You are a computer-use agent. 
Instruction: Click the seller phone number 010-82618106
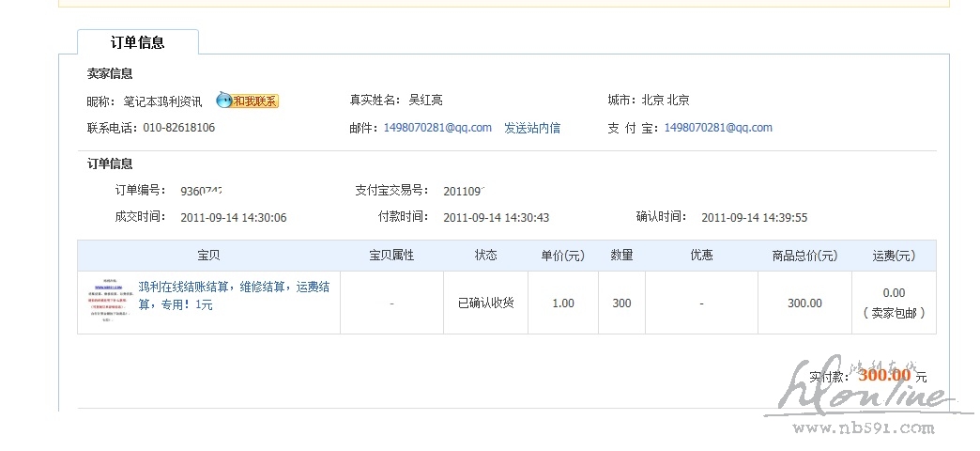pos(178,128)
